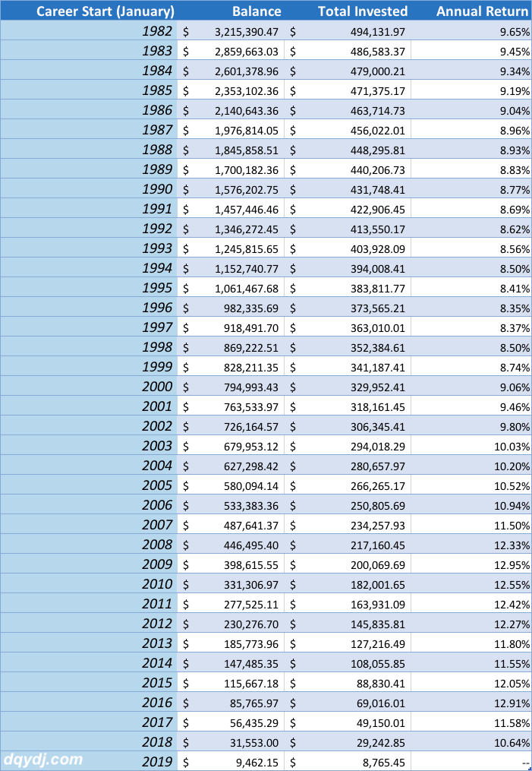Select the 1985 year cell

tap(89, 90)
